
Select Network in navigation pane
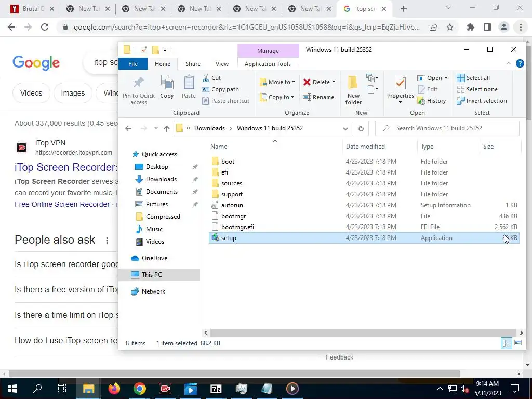[x=153, y=291]
